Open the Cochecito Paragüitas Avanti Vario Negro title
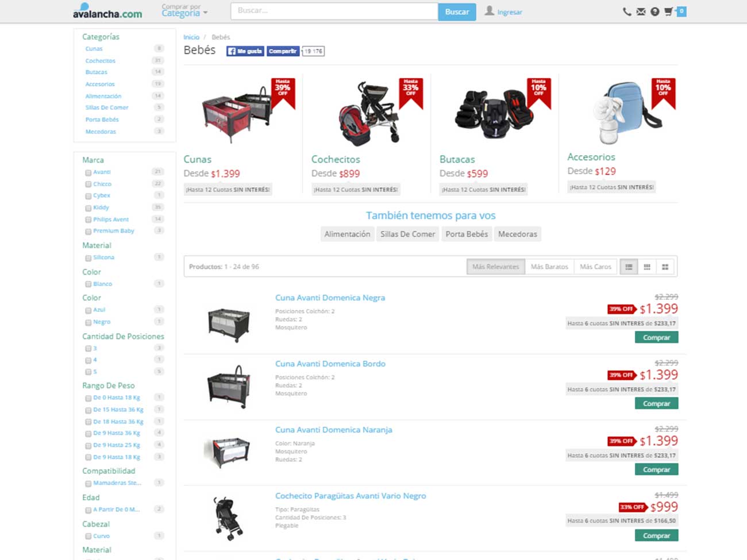 351,496
